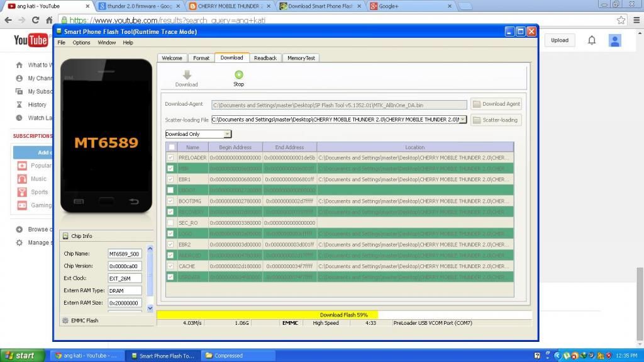Click the Extern RAM Size field
This screenshot has height=362, width=644.
pyautogui.click(x=125, y=303)
